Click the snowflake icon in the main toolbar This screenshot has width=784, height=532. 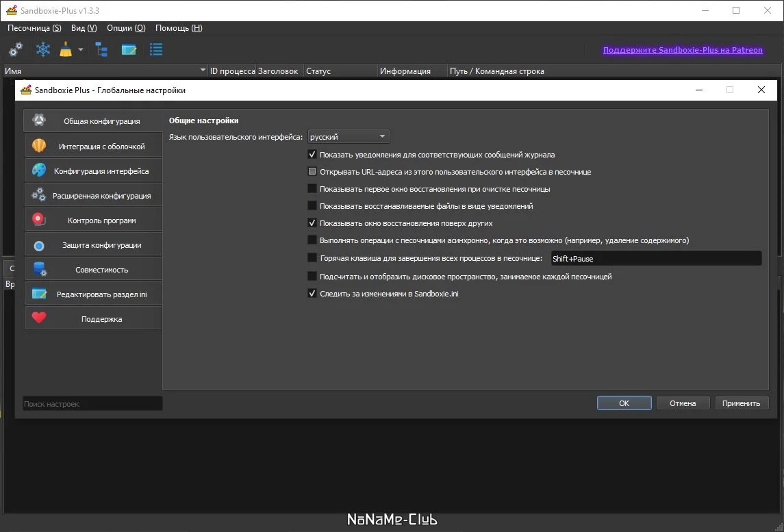(x=43, y=49)
